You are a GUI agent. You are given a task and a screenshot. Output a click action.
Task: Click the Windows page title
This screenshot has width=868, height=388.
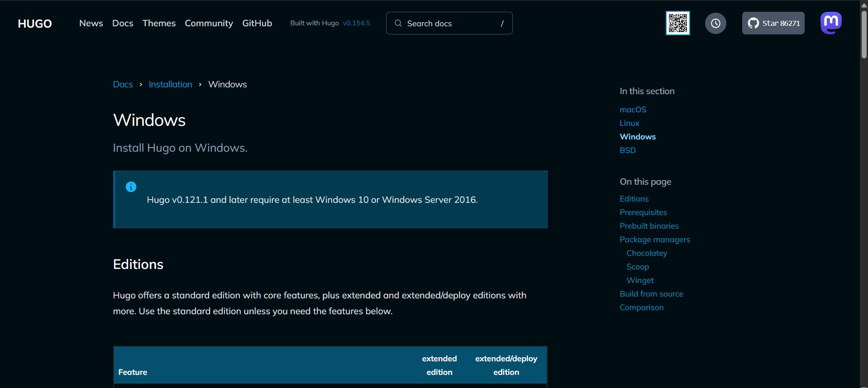point(149,120)
